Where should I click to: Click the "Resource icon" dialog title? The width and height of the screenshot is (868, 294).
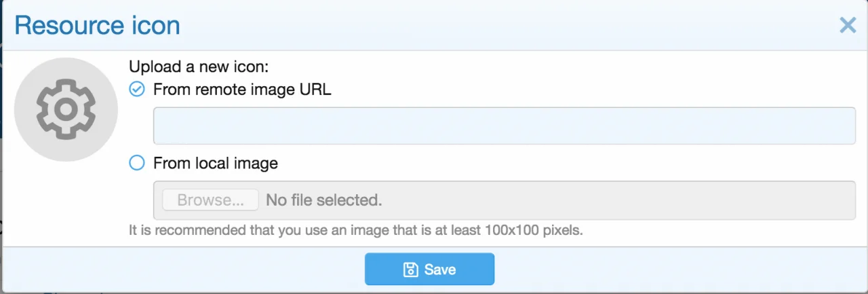97,26
